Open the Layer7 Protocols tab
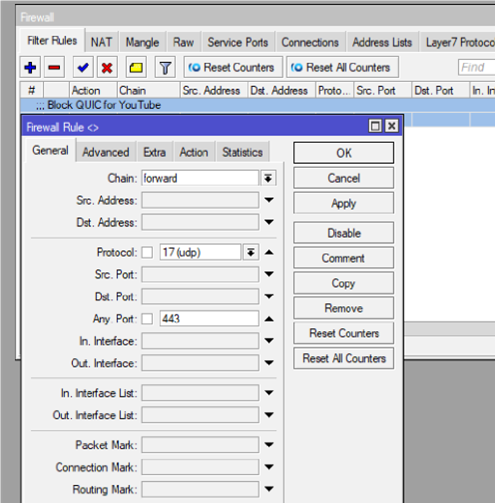The height and width of the screenshot is (503, 495). click(x=459, y=42)
